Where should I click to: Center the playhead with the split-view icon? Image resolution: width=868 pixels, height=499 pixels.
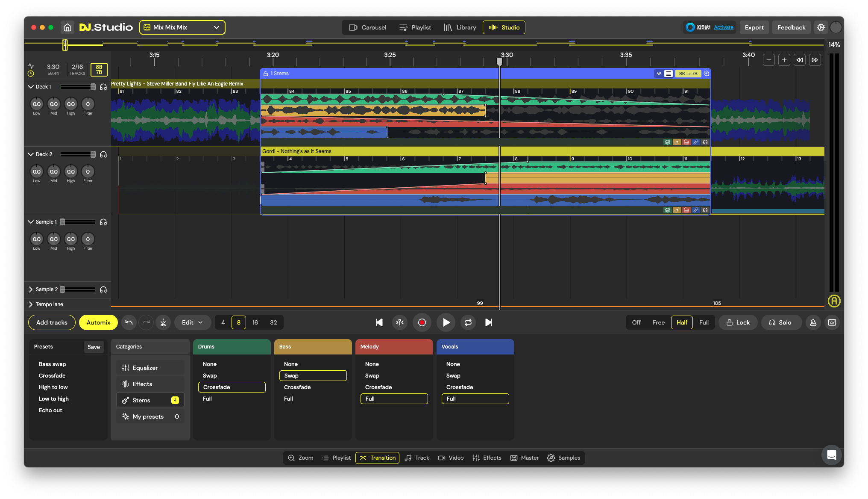tap(400, 322)
